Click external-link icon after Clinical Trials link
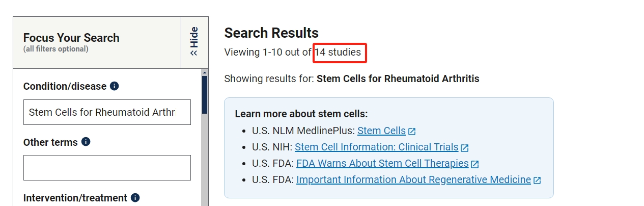The height and width of the screenshot is (206, 644). (x=464, y=148)
